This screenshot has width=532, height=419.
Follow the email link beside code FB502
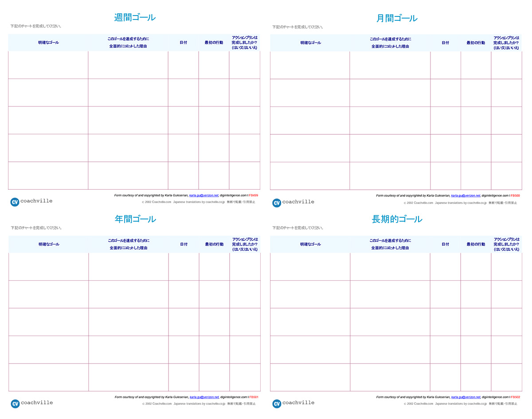(465, 397)
